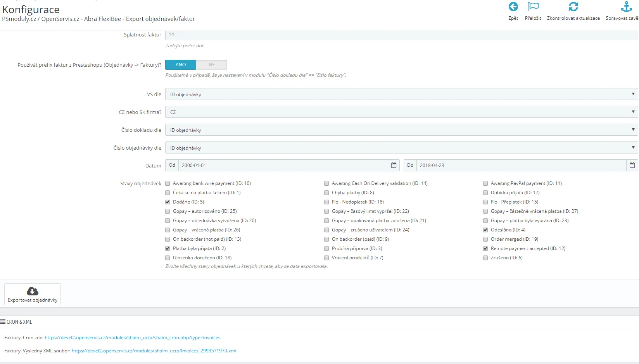Expand the CZ nebo SK firma dropdown
The width and height of the screenshot is (639, 364).
[401, 112]
